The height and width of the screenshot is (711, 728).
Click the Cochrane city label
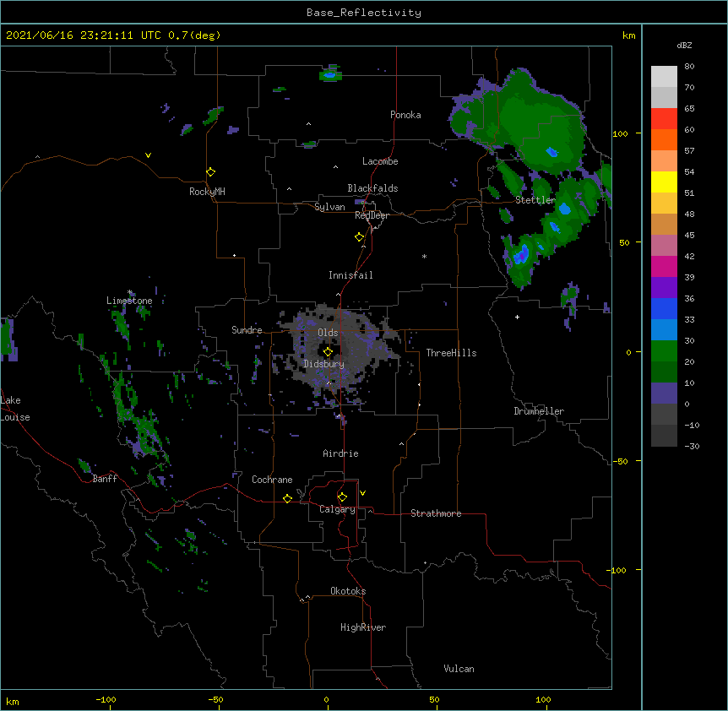[x=272, y=480]
